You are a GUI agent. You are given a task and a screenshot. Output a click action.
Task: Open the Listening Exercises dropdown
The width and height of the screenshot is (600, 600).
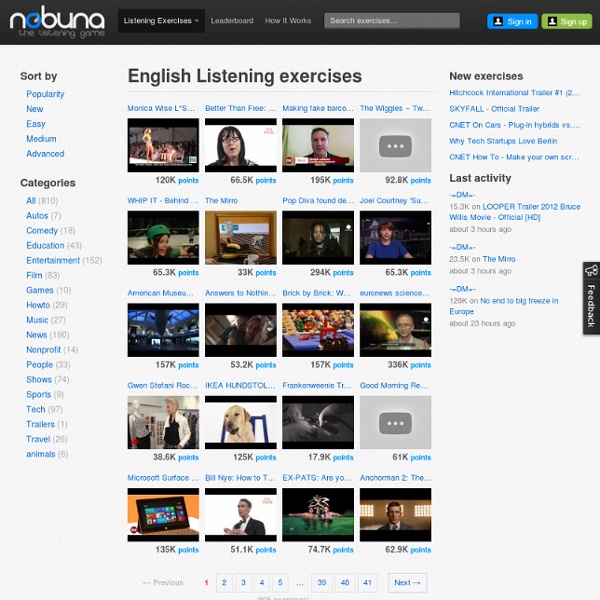pyautogui.click(x=161, y=21)
